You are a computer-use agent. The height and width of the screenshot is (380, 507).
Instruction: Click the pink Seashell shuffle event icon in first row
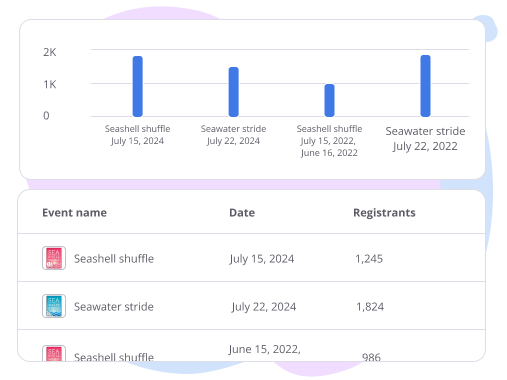54,258
